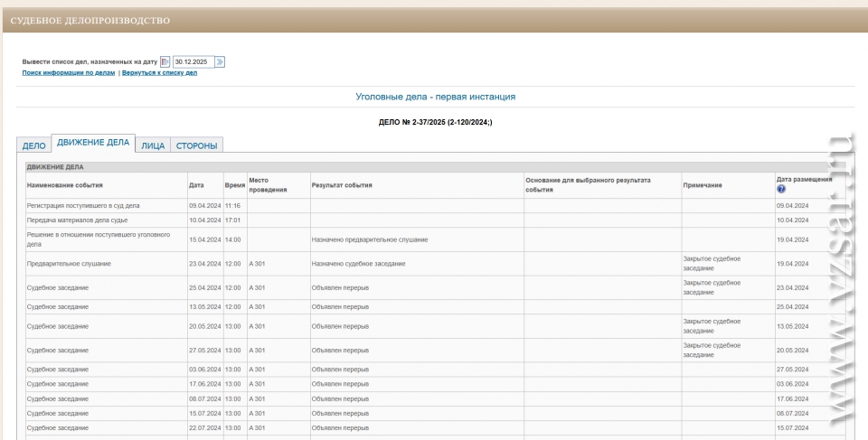The image size is (868, 440).
Task: Click the Предварительное слушание event row
Action: tap(70, 264)
